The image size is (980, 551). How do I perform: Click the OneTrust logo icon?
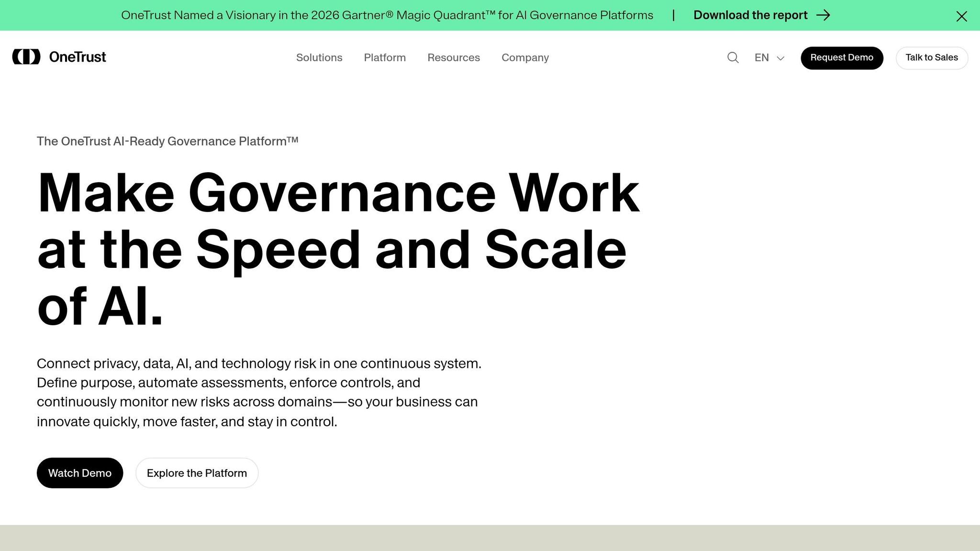coord(26,57)
